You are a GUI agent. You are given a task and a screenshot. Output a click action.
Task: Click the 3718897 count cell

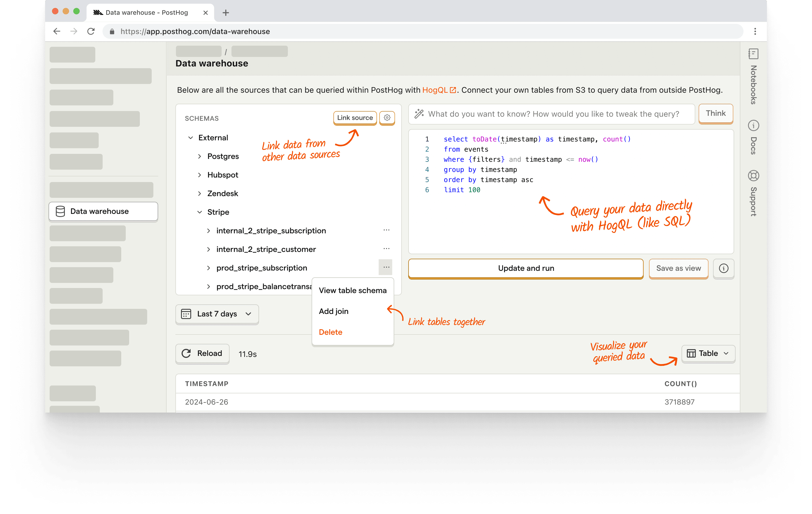[x=679, y=402]
